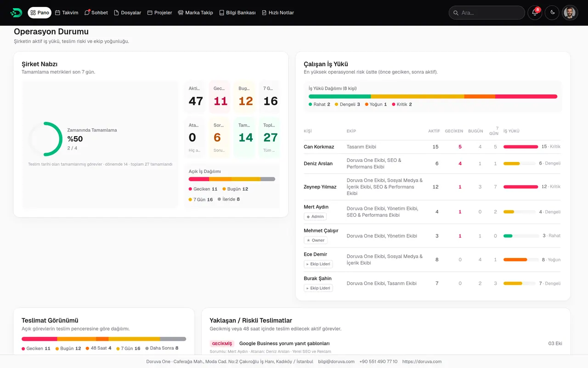Click the İş Yükü Dağılımı color bar
The height and width of the screenshot is (368, 588).
[x=433, y=97]
